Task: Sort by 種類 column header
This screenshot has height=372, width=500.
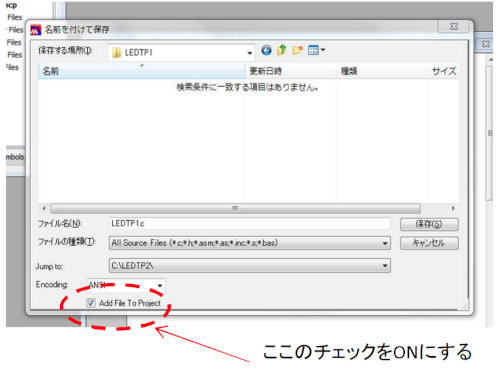Action: click(x=382, y=71)
